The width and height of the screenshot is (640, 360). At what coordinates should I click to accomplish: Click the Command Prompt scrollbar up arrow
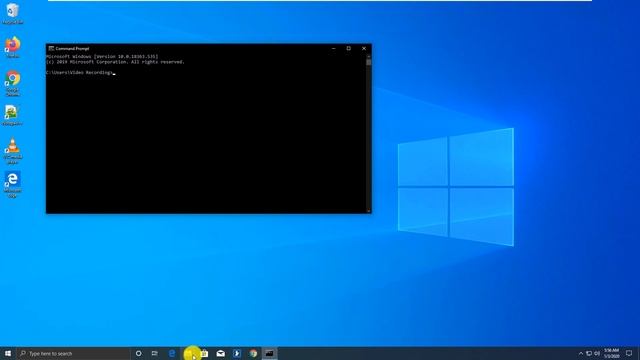[x=369, y=56]
